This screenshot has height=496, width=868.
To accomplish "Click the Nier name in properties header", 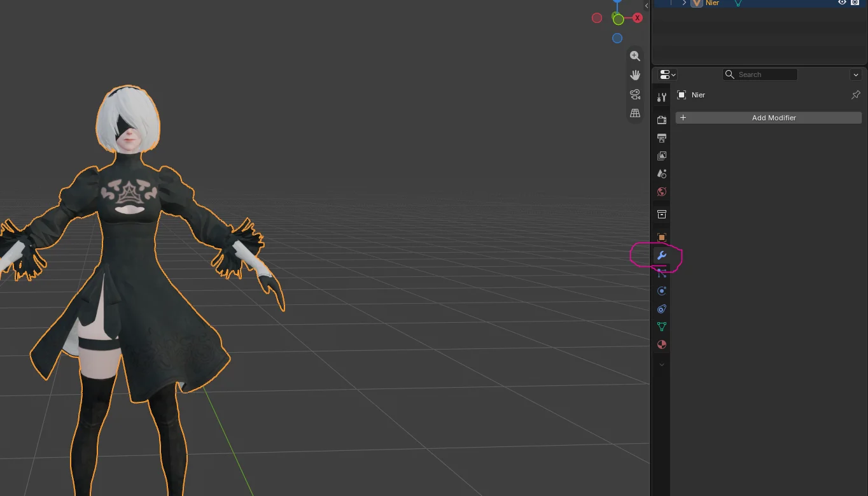I will coord(698,95).
